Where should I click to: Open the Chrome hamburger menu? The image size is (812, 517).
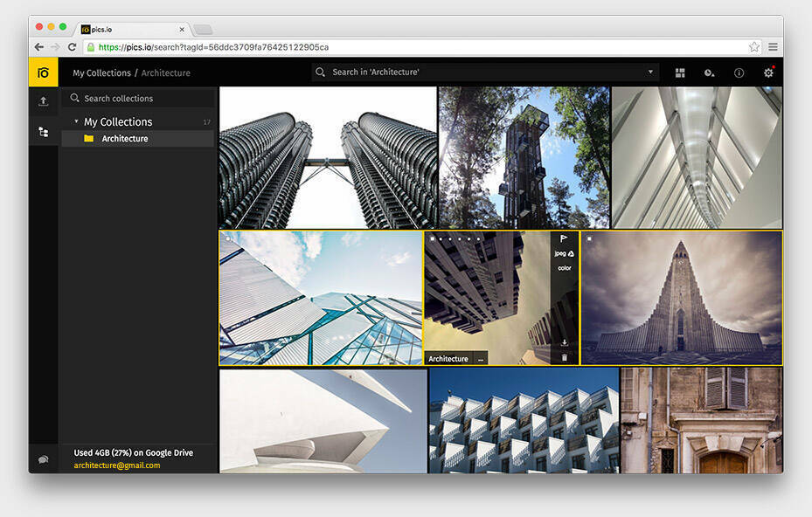[x=774, y=47]
